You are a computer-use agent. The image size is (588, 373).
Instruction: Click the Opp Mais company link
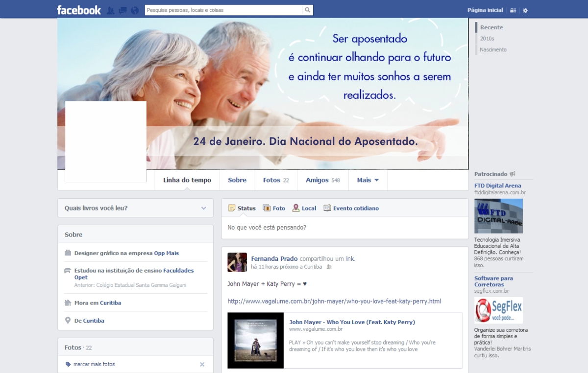point(167,253)
